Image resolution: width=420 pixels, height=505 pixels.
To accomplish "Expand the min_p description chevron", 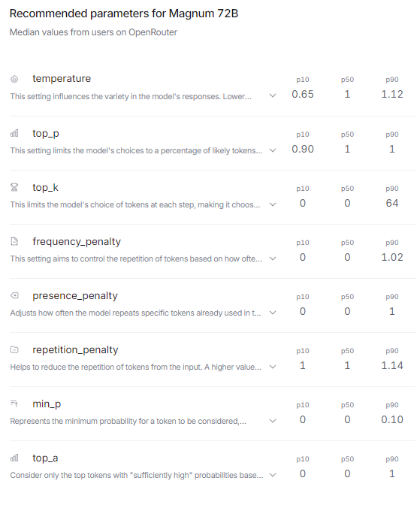I will (x=273, y=421).
